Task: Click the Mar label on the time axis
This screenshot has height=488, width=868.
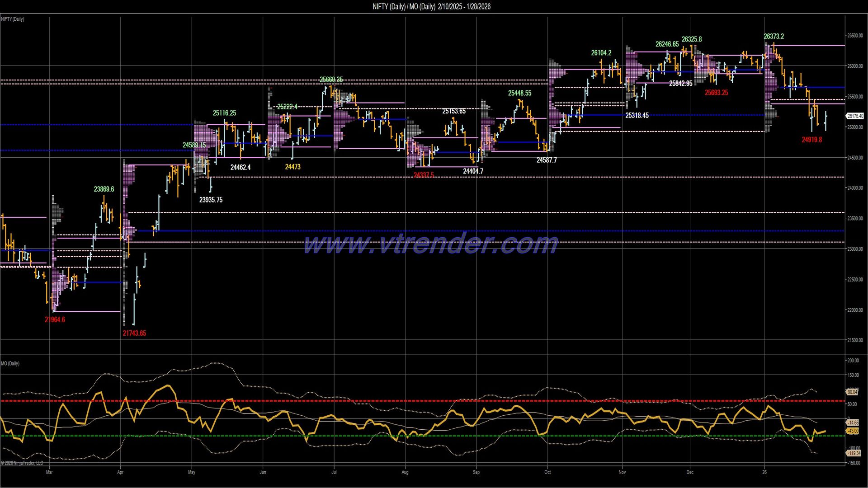Action: click(x=50, y=472)
